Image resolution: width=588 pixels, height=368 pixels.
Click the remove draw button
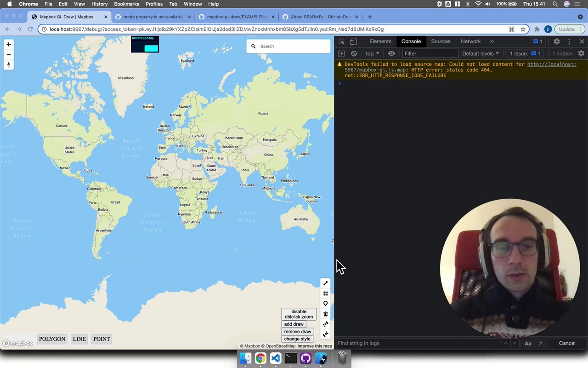pos(298,332)
